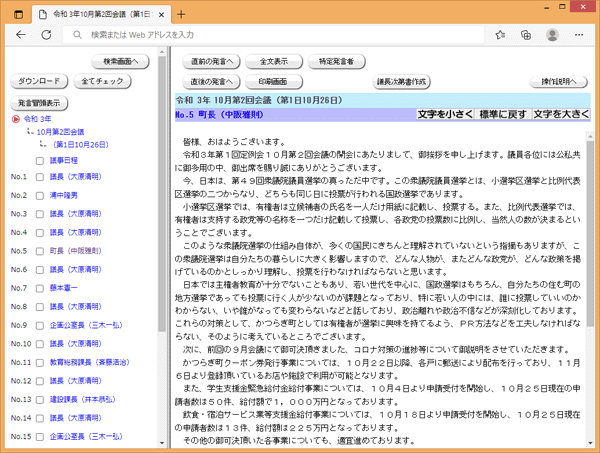Click the 発言冒頭表示 button
The width and height of the screenshot is (600, 453).
(x=39, y=103)
